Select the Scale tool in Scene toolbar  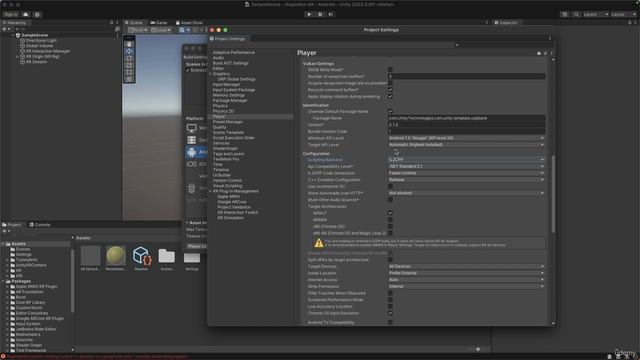click(x=129, y=65)
